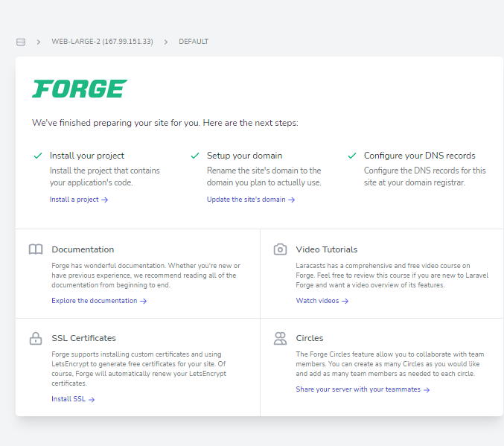Click the Video Tutorials camera icon
This screenshot has height=446, width=504.
(280, 249)
